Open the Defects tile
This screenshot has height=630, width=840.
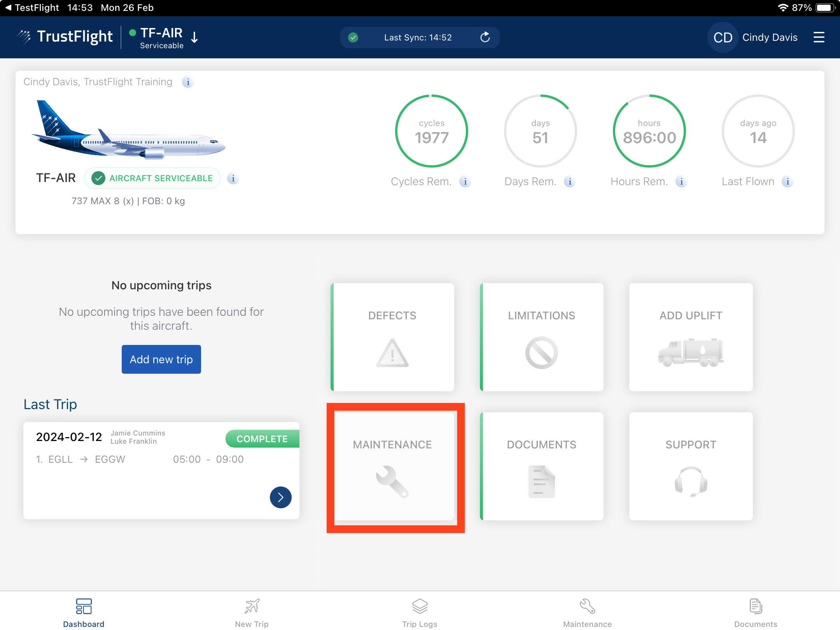click(x=392, y=337)
